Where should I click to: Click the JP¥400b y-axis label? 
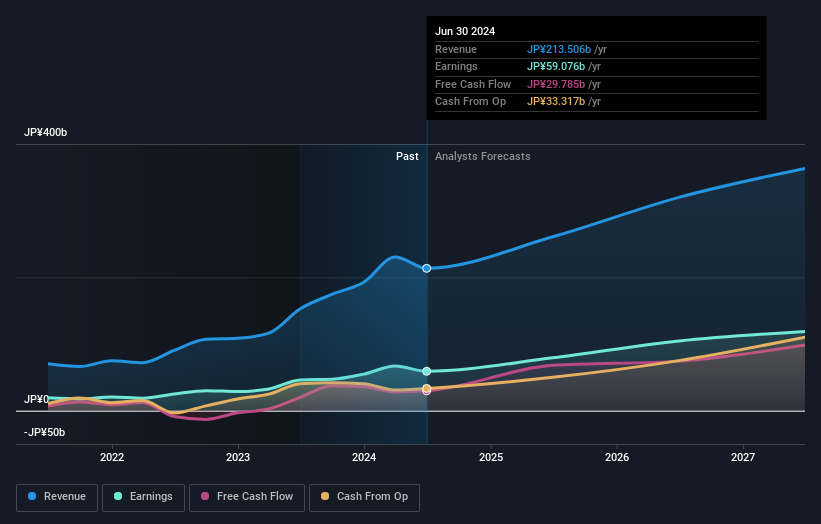point(46,132)
